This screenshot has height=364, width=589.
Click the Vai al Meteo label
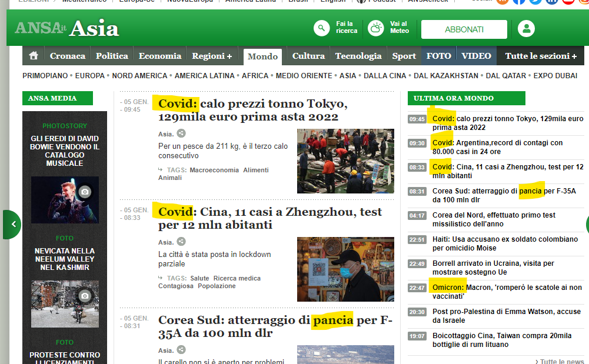[400, 28]
